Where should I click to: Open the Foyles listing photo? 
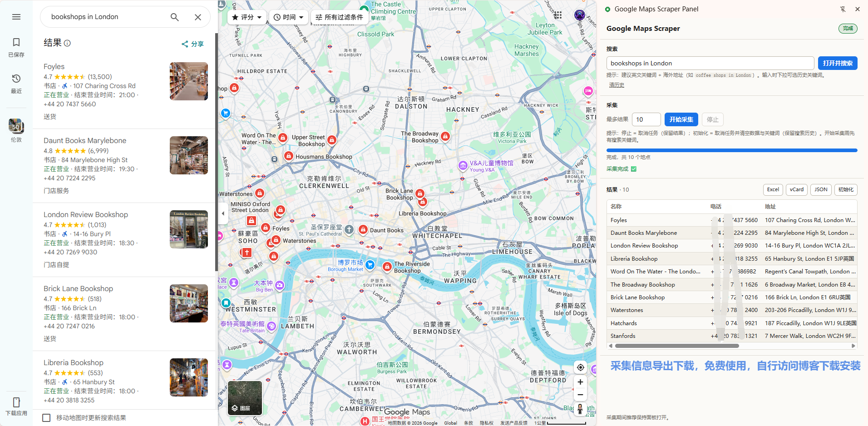click(189, 81)
